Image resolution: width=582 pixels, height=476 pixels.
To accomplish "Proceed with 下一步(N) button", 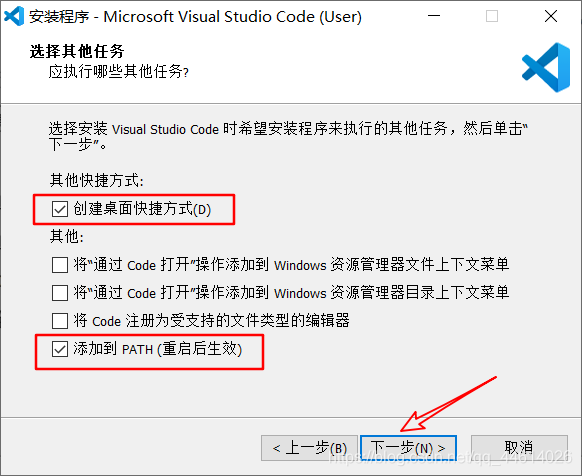I will (x=408, y=448).
